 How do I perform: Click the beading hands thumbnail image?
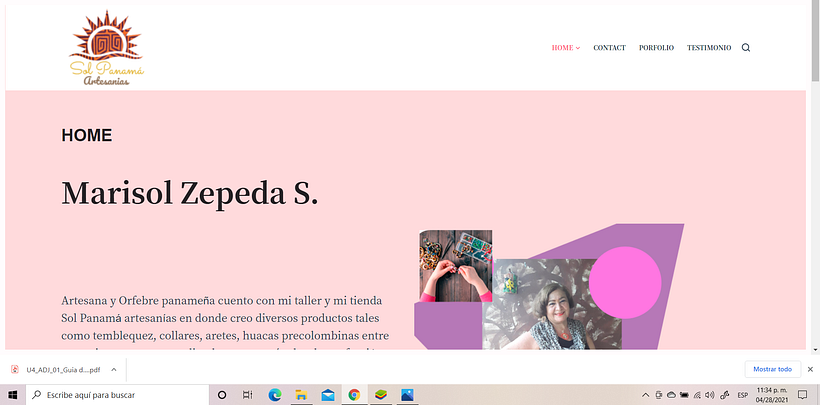(x=455, y=266)
